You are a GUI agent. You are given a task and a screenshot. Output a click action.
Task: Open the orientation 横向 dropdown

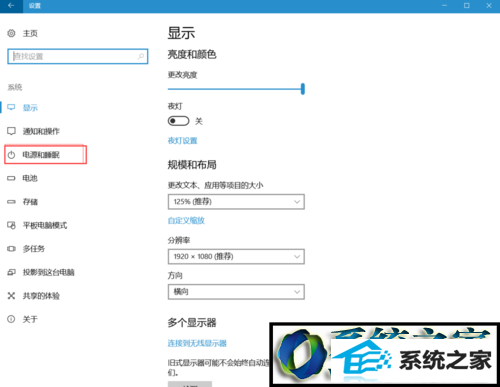(x=236, y=292)
